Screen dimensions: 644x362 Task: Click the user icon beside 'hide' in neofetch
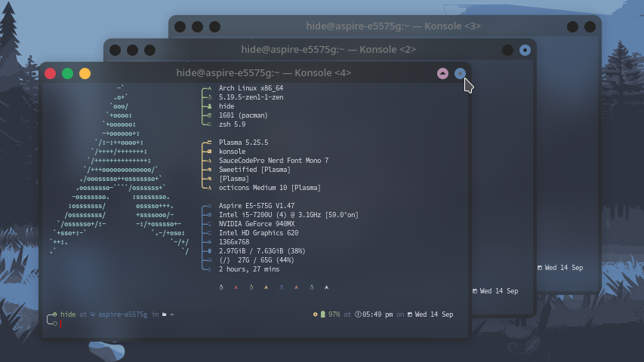click(x=209, y=106)
